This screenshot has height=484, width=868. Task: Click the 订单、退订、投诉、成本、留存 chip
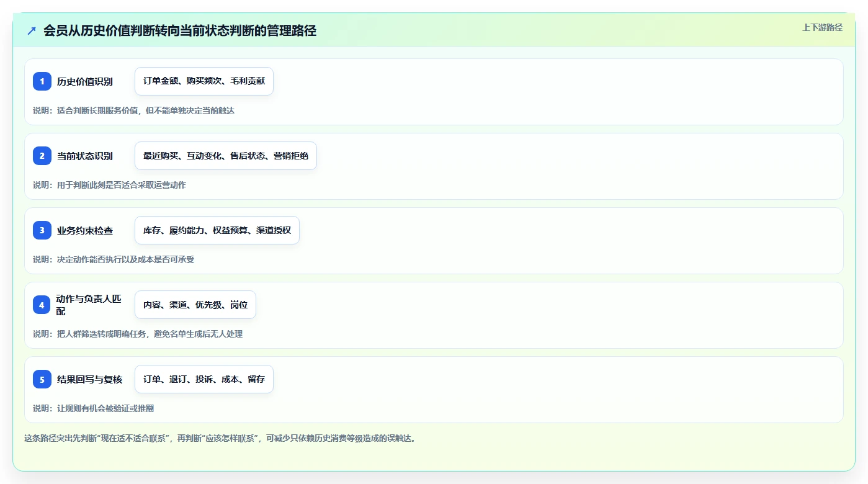(204, 379)
